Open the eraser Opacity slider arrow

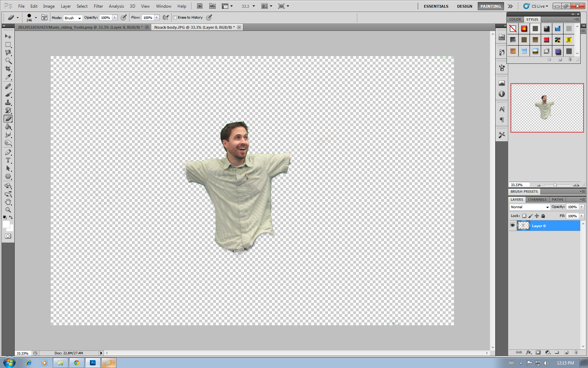[x=115, y=18]
